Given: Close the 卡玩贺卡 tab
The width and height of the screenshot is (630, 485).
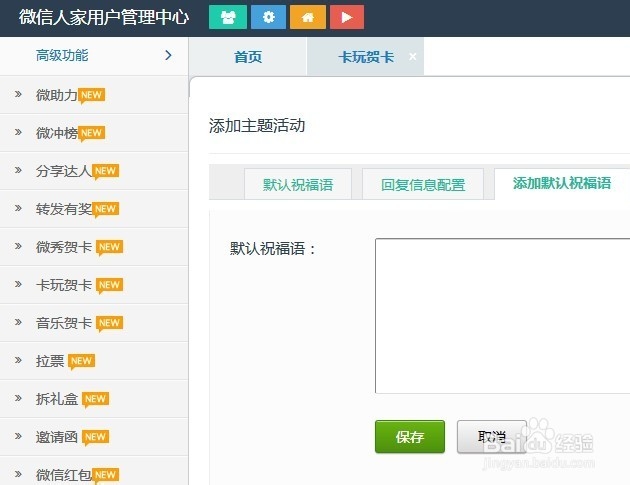Looking at the screenshot, I should click(413, 57).
